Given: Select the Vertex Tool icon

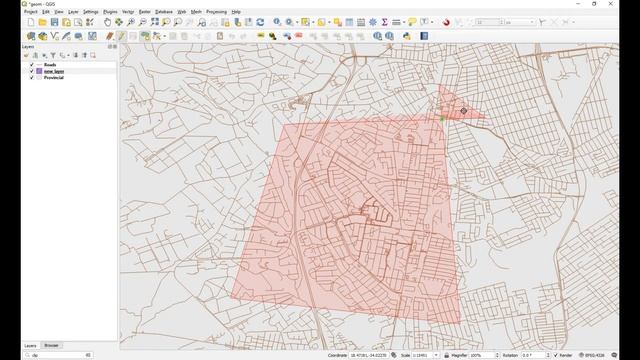Looking at the screenshot, I should pyautogui.click(x=157, y=36).
